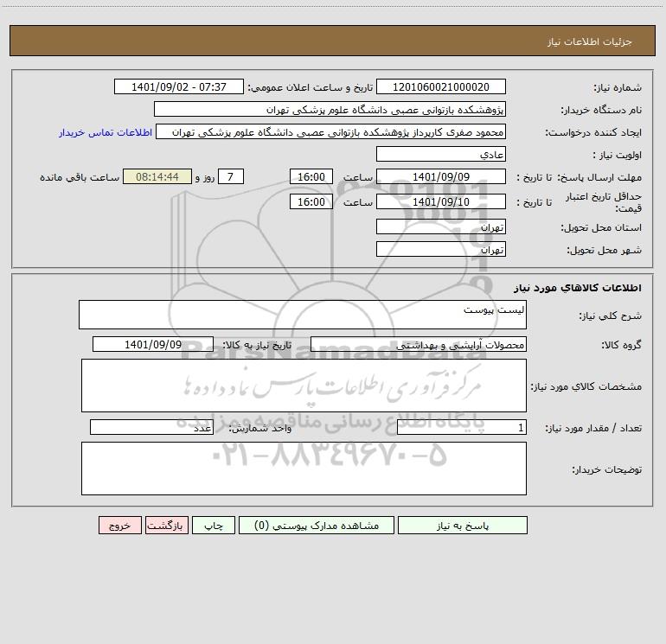Click the page header 'جزئیات اطلاعات نیاز'
The image size is (666, 644).
pos(590,41)
